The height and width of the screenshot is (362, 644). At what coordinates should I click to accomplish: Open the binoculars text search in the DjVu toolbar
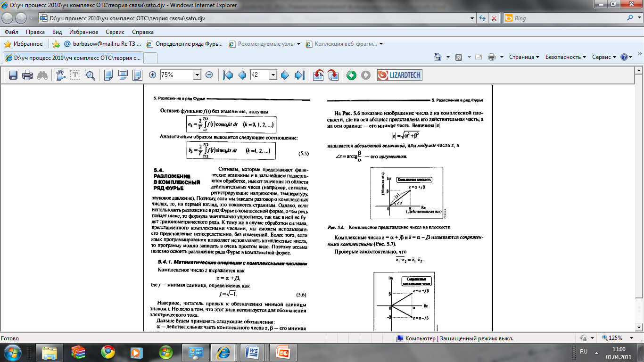point(42,75)
